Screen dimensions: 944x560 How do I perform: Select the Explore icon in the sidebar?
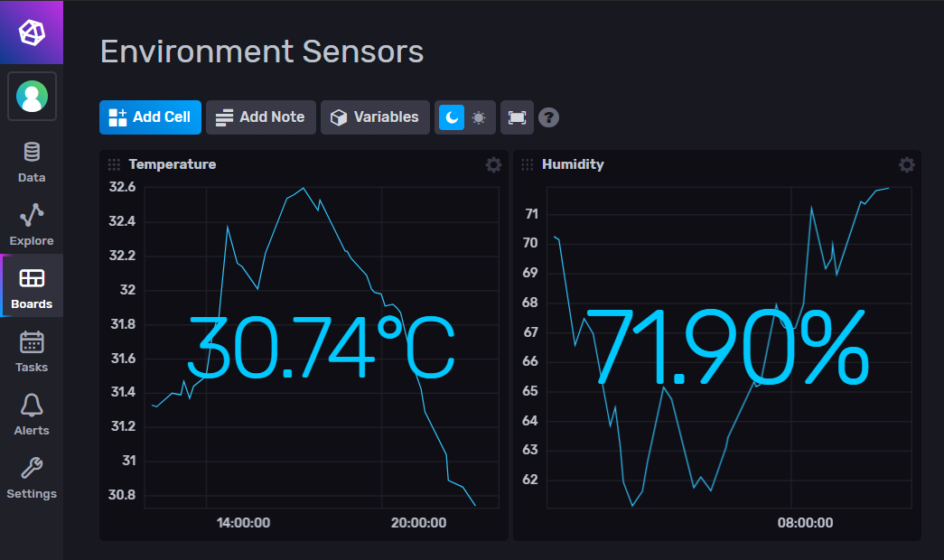pos(31,225)
